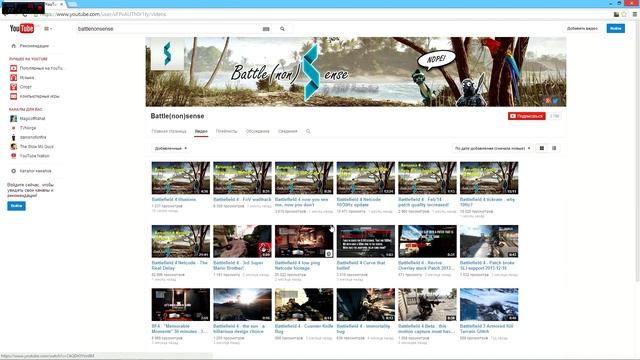Click the upload video button in the header
The height and width of the screenshot is (360, 640).
(x=582, y=29)
